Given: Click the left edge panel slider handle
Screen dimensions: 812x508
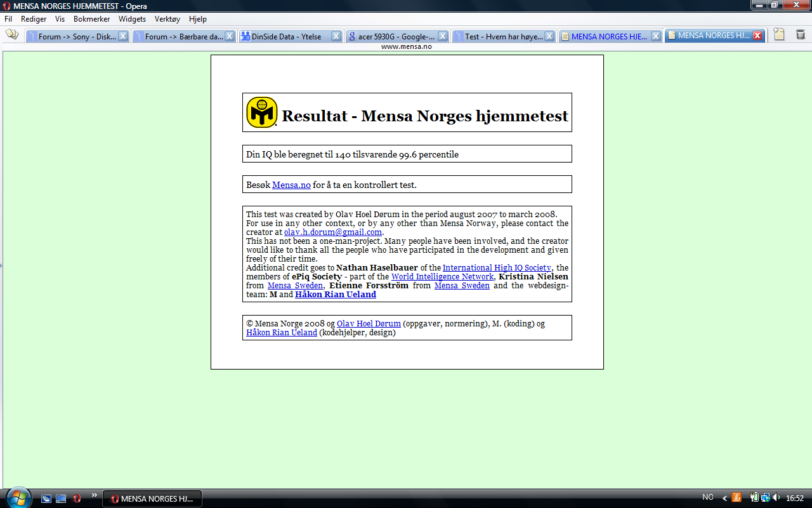Looking at the screenshot, I should point(1,265).
